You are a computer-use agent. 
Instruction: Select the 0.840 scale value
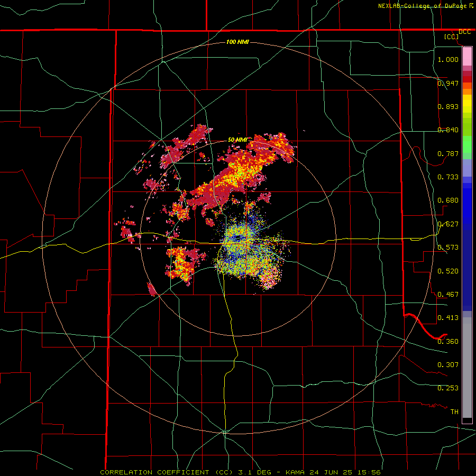(448, 130)
